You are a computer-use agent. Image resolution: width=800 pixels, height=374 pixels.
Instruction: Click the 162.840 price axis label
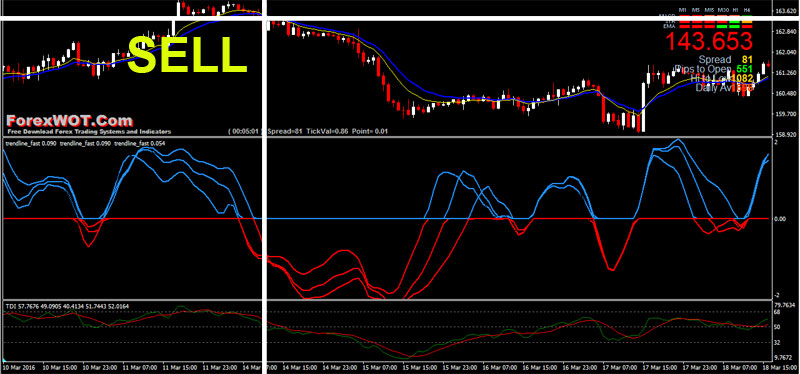click(786, 32)
